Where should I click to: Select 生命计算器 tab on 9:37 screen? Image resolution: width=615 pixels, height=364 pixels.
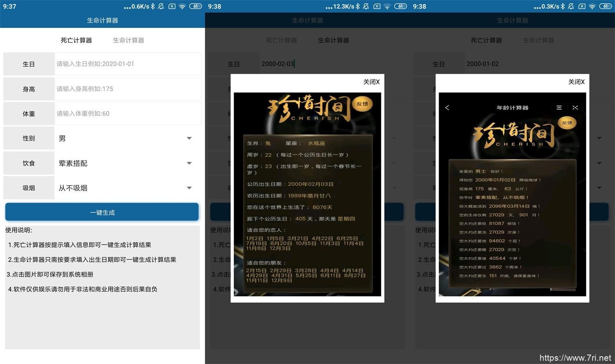[128, 40]
